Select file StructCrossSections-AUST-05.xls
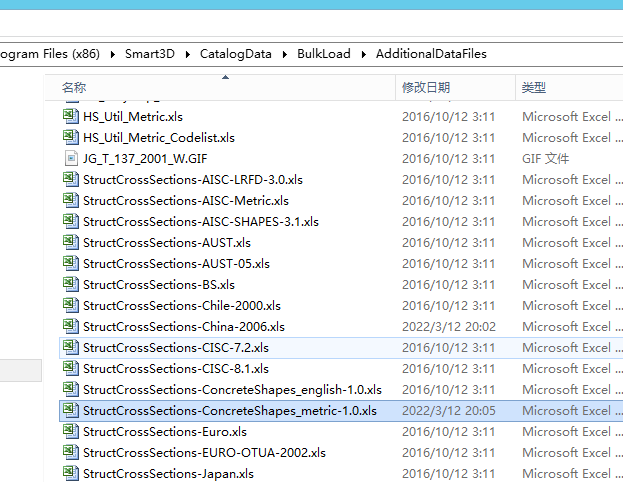The image size is (623, 482). pyautogui.click(x=176, y=264)
